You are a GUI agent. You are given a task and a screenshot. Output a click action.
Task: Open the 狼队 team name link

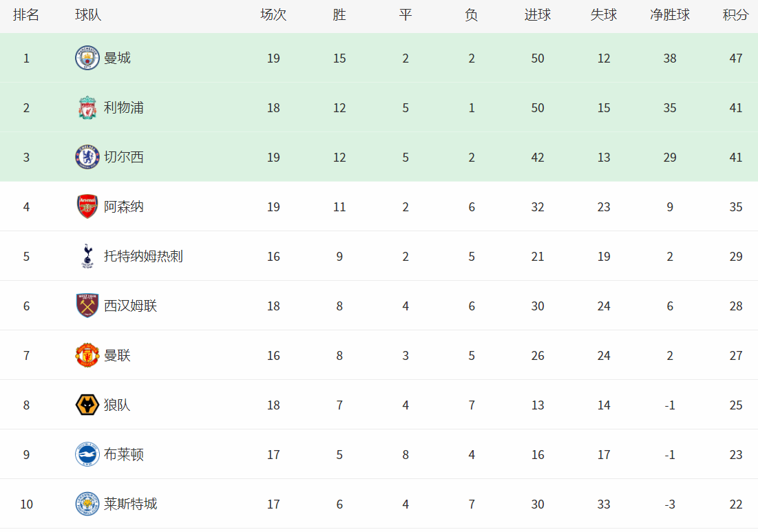[117, 405]
